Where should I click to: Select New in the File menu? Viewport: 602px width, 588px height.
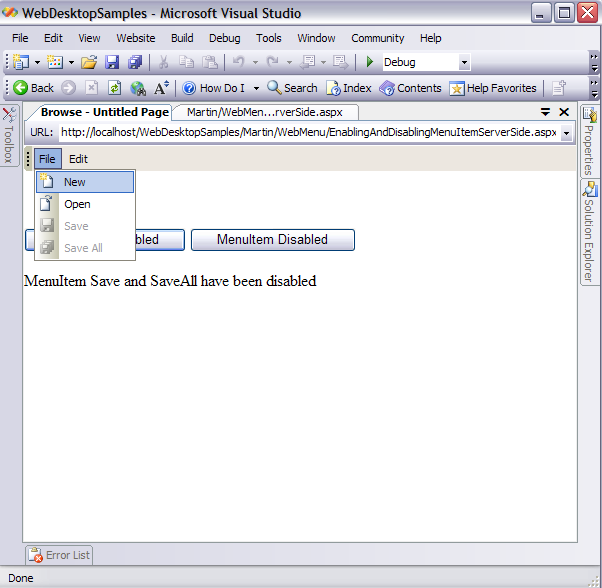click(75, 182)
